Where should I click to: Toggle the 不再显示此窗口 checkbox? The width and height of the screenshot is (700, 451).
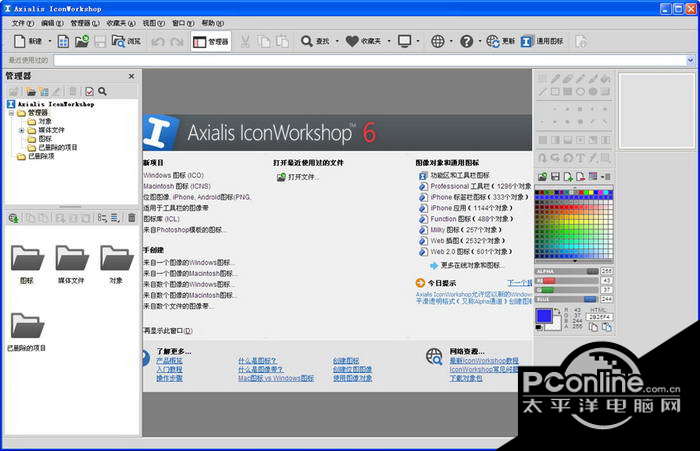167,331
